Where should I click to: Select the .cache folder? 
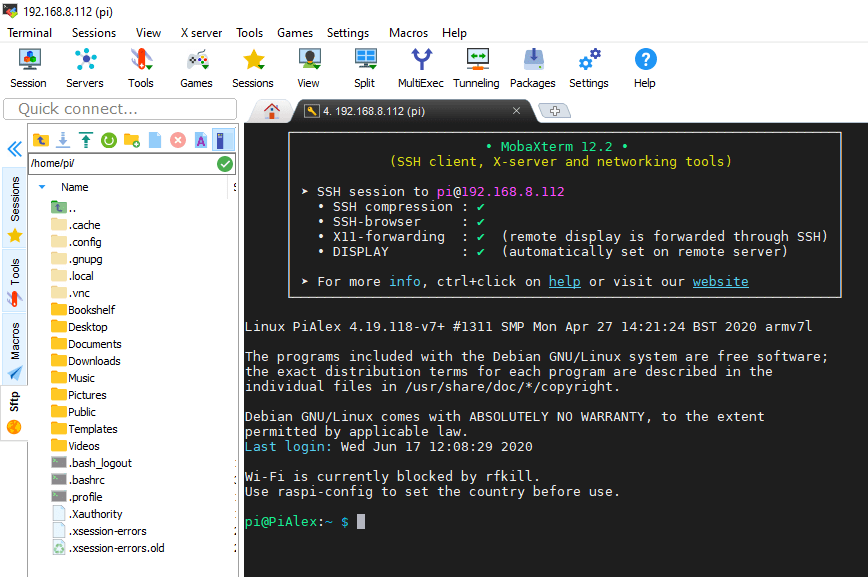76,225
